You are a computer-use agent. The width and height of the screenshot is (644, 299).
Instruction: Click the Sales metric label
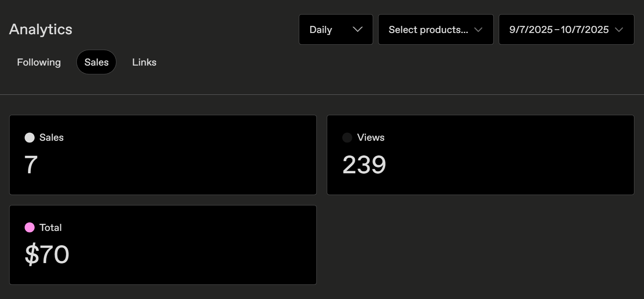[51, 138]
